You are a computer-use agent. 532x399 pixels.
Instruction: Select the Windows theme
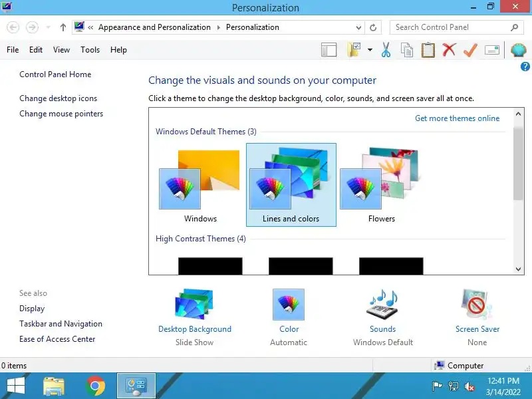pos(200,185)
